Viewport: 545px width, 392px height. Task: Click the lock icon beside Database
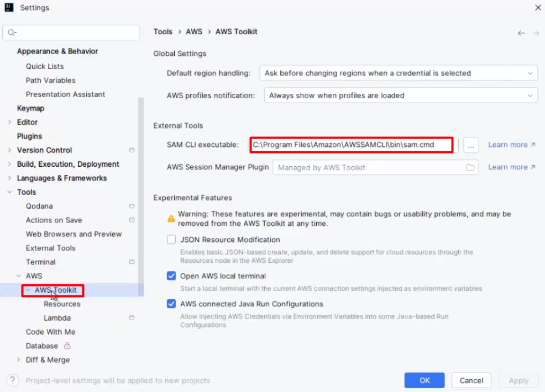tap(67, 346)
